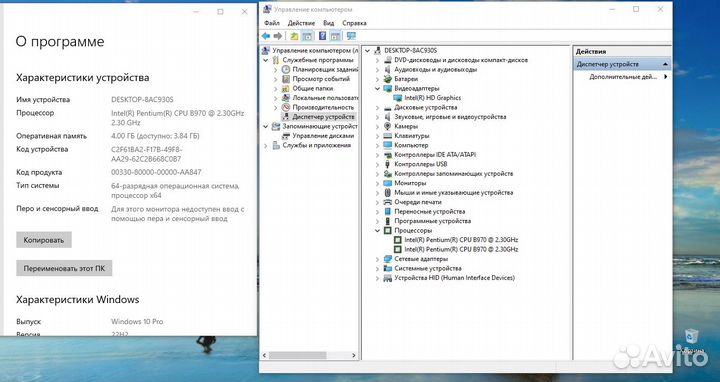Expand Аудиовходы и аудиовыходы category
Viewport: 720px width, 382px height.
tap(377, 70)
